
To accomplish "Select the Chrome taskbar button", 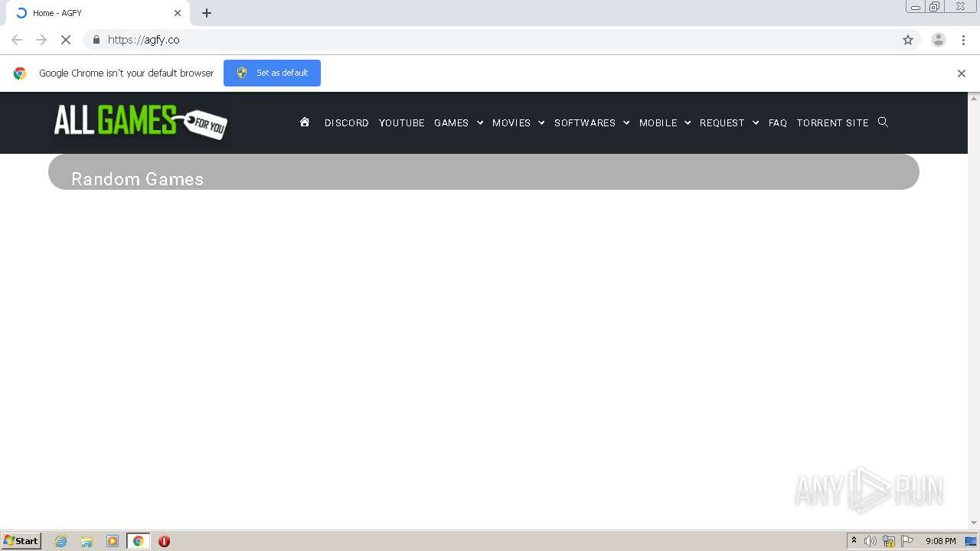I will 138,541.
